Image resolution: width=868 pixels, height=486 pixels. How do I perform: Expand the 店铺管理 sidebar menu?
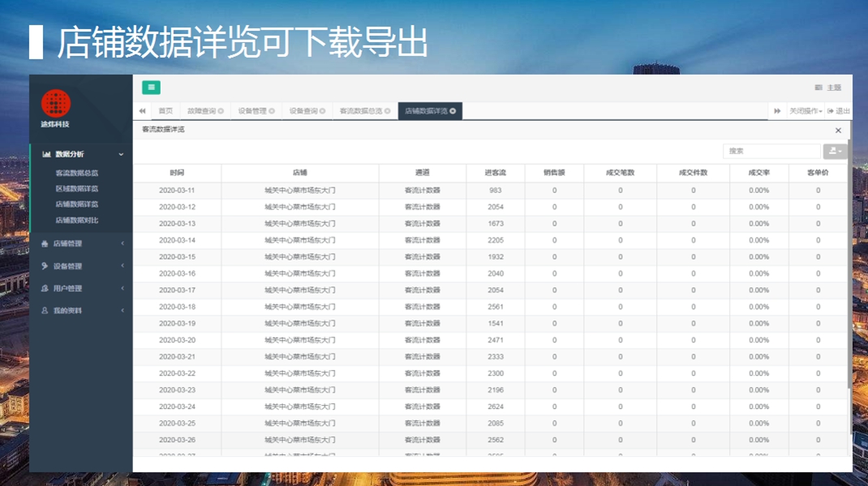point(80,243)
